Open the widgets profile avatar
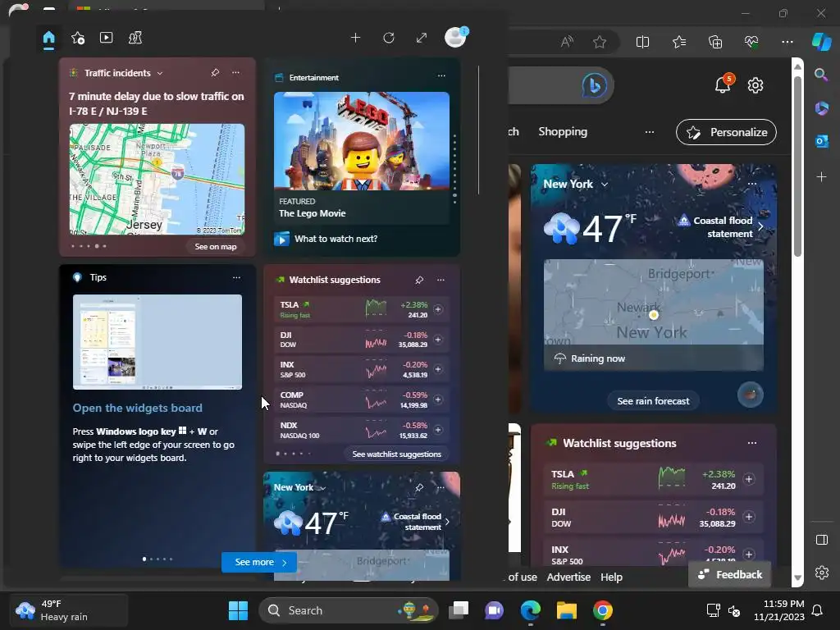The image size is (840, 630). (x=455, y=38)
